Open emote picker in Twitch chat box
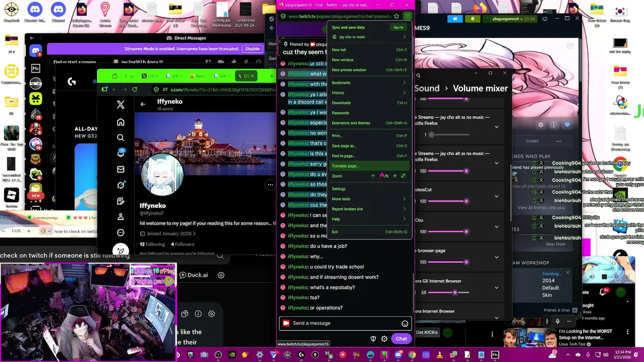 tap(405, 324)
